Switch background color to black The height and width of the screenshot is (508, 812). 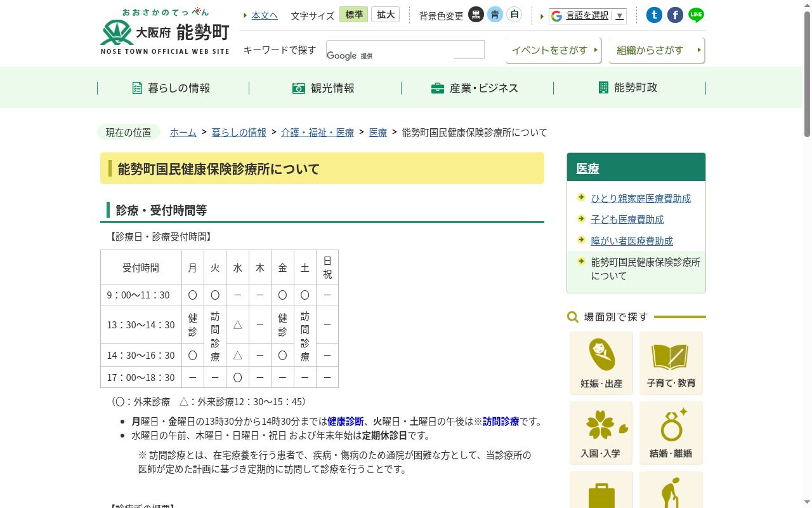coord(476,15)
